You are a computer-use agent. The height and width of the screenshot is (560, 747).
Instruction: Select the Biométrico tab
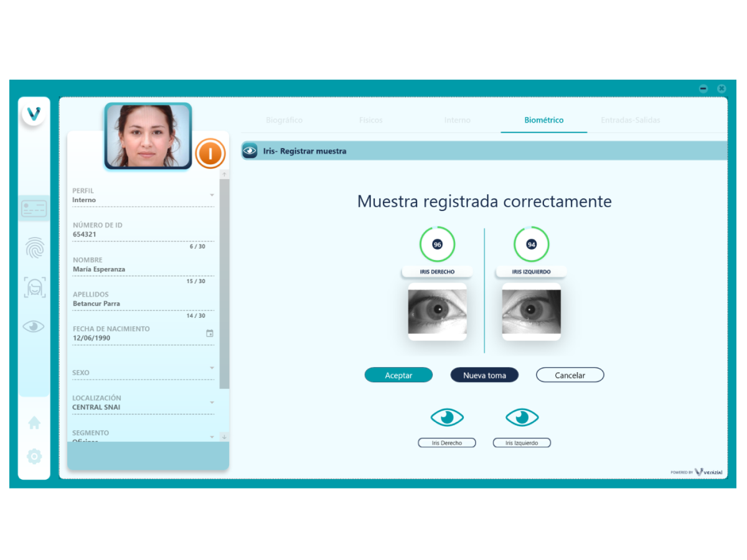pos(544,120)
